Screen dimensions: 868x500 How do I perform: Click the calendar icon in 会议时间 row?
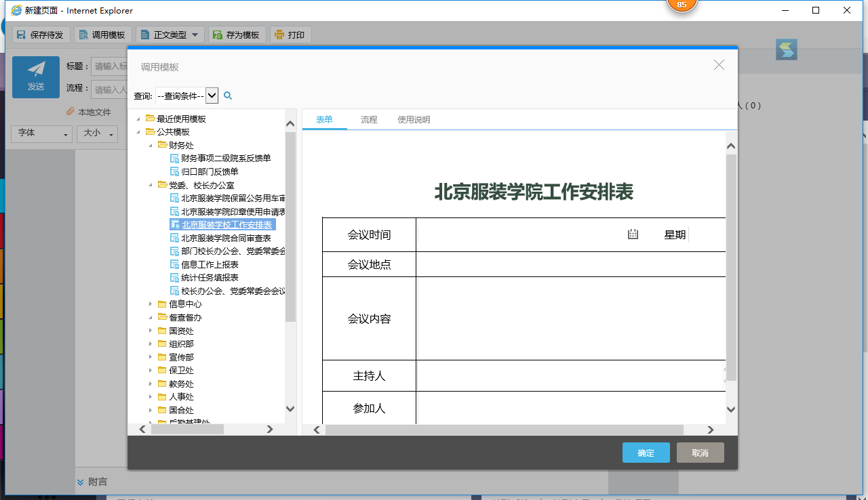tap(633, 234)
